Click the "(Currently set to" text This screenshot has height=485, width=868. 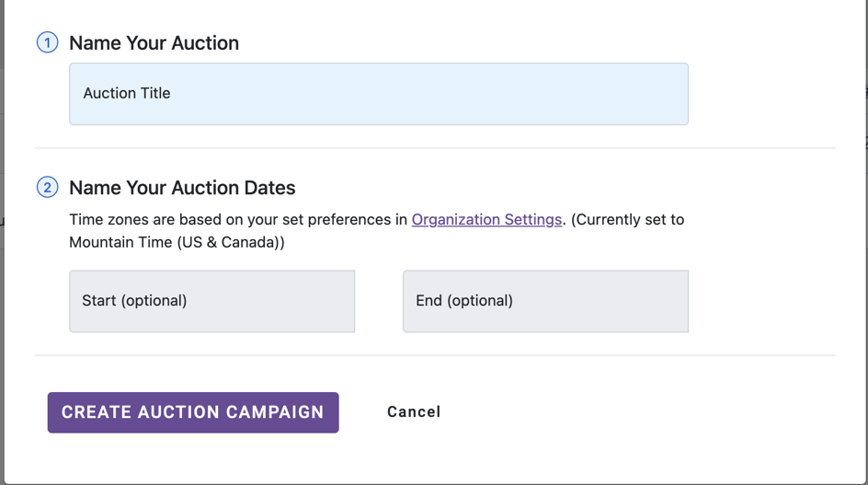627,220
